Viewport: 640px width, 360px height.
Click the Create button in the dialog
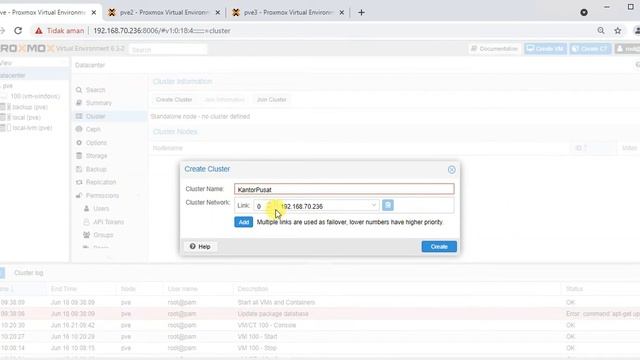(x=439, y=247)
